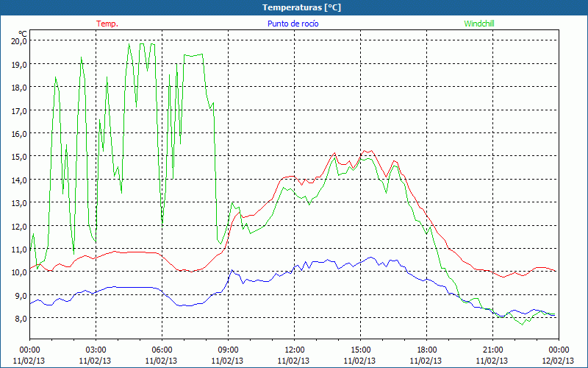
Task: Click the "°C" unit label above the y-axis
Action: (x=23, y=33)
